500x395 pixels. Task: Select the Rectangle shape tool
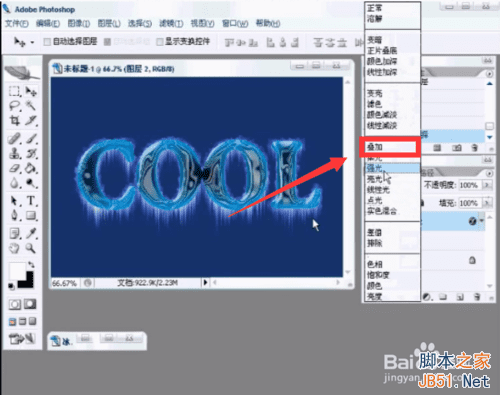(x=31, y=215)
